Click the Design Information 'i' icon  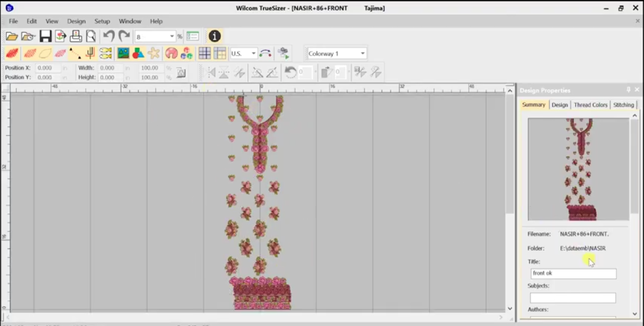pos(215,36)
